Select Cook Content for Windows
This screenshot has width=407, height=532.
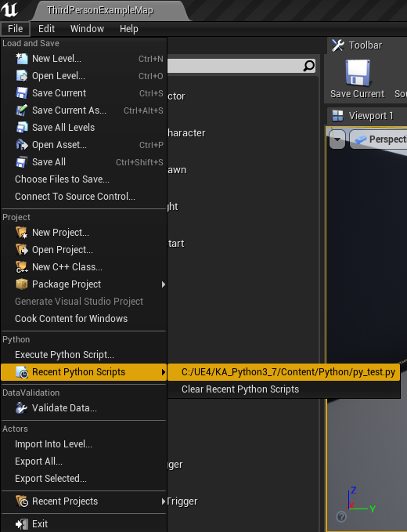click(84, 319)
